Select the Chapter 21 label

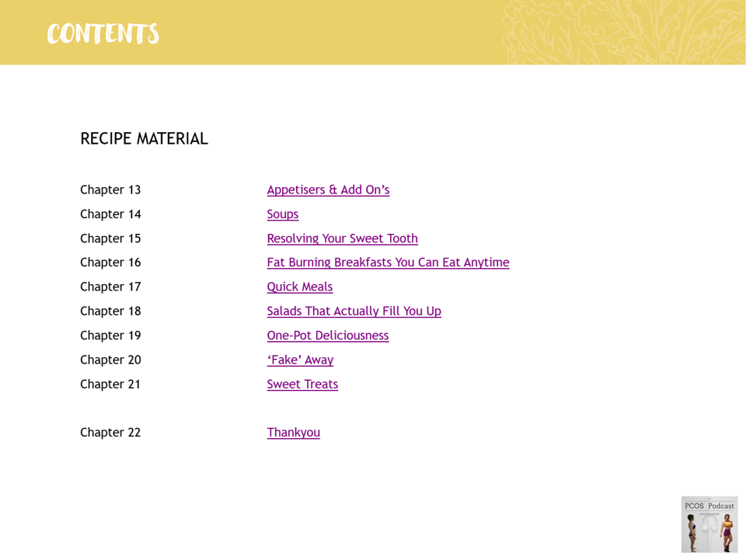[x=110, y=384]
